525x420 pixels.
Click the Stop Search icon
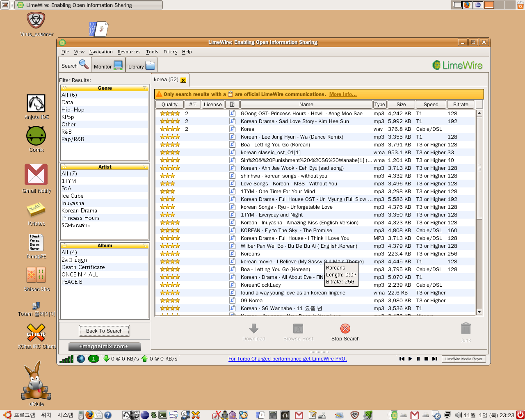(345, 329)
